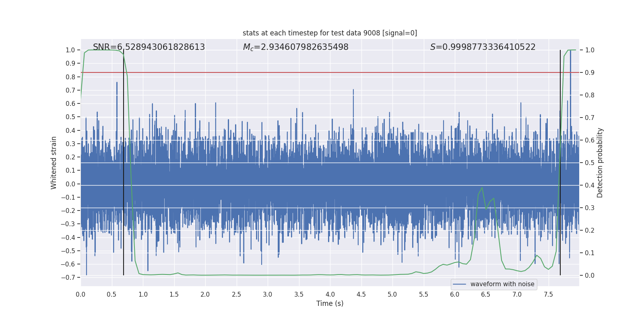The height and width of the screenshot is (322, 644).
Task: Click the 'Detection probability' right axis label
Action: tap(600, 163)
